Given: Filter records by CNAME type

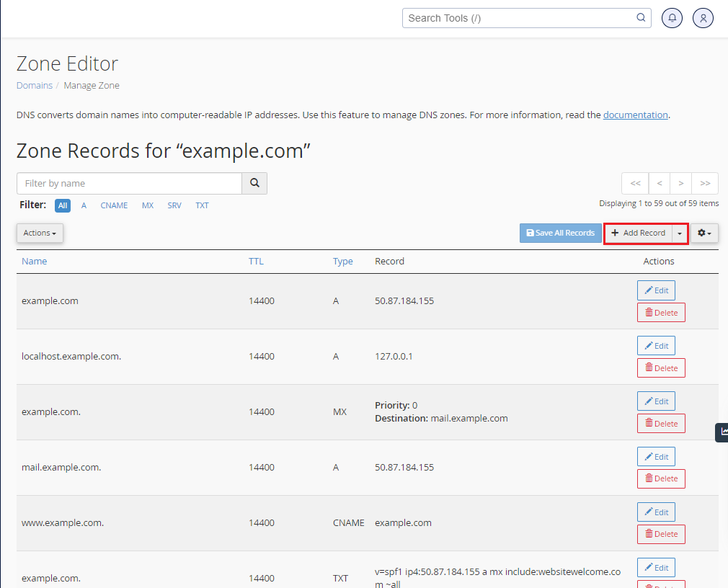Looking at the screenshot, I should (114, 205).
